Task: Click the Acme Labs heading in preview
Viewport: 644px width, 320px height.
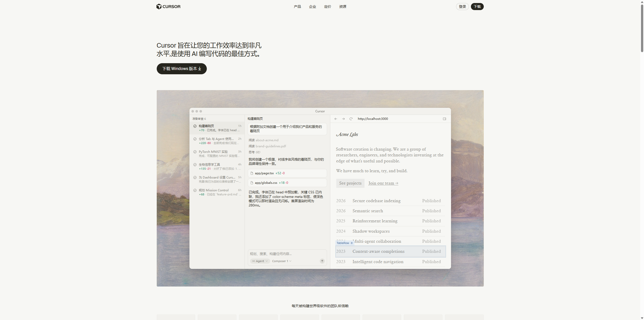Action: point(347,134)
